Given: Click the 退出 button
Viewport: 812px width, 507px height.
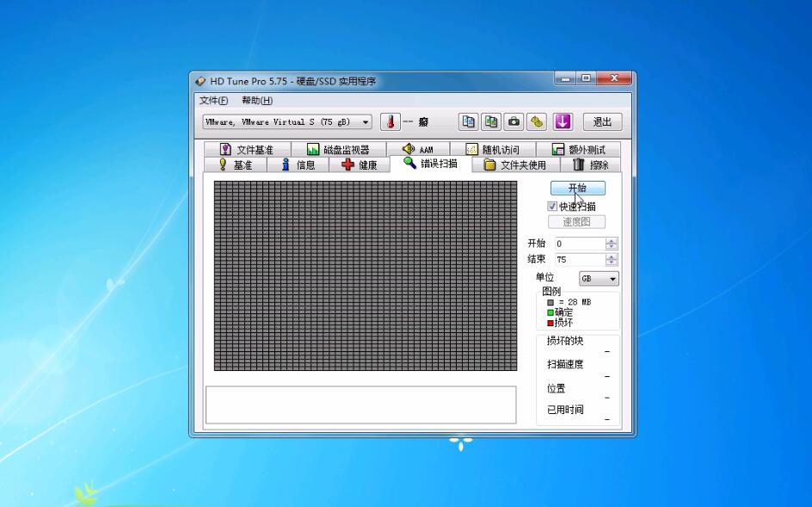Looking at the screenshot, I should [x=602, y=122].
